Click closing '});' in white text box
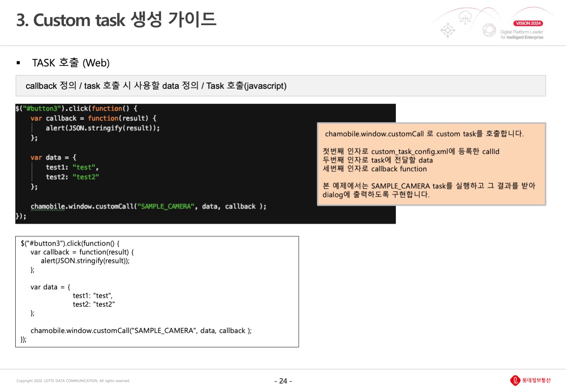This screenshot has width=566, height=392. coord(24,340)
